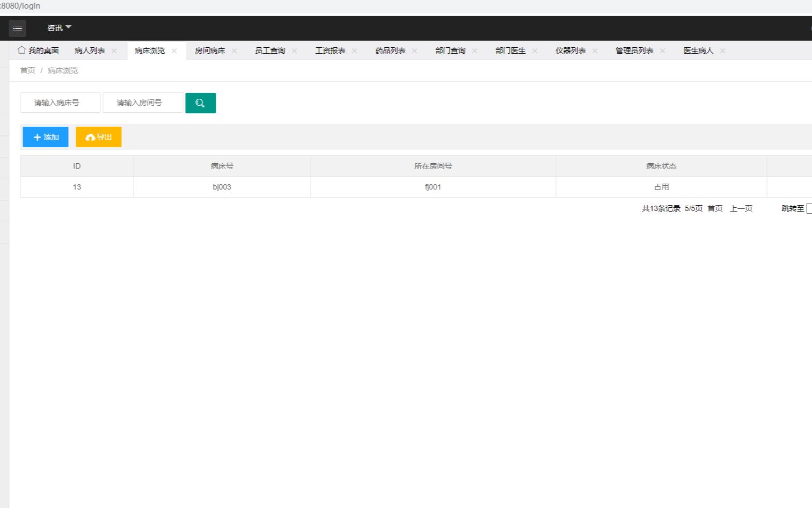Click the browser address bar URL

[x=20, y=6]
